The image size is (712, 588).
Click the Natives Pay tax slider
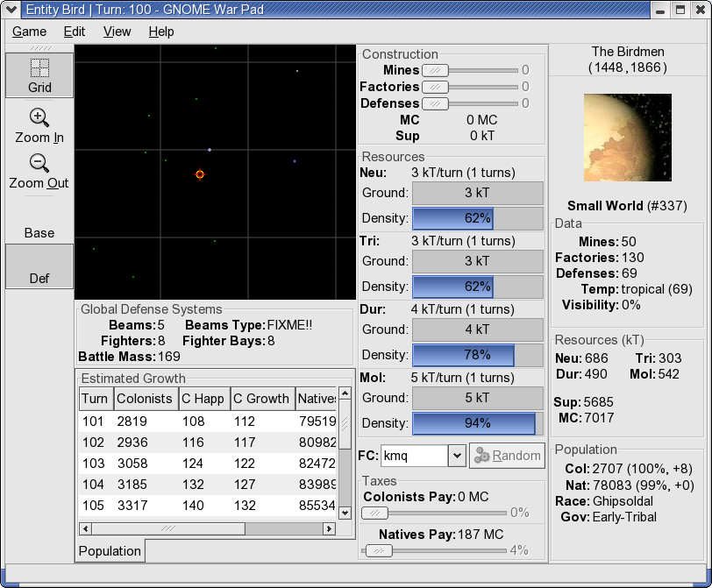coord(379,551)
